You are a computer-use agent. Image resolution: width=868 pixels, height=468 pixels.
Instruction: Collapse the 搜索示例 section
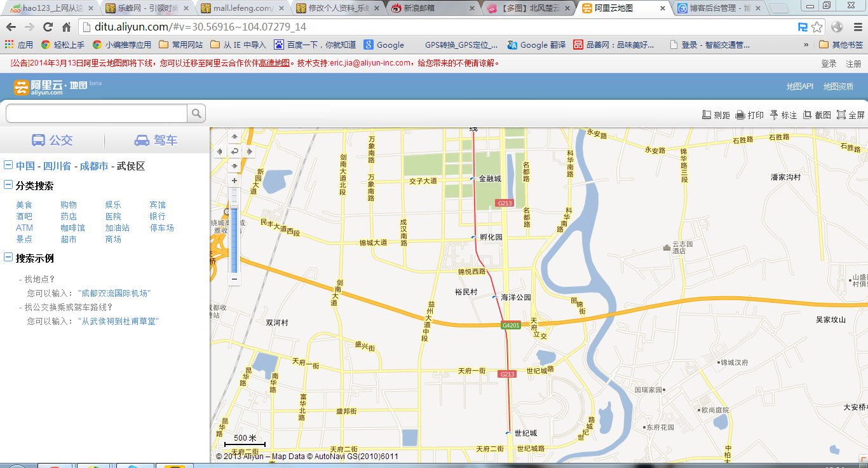tap(8, 258)
